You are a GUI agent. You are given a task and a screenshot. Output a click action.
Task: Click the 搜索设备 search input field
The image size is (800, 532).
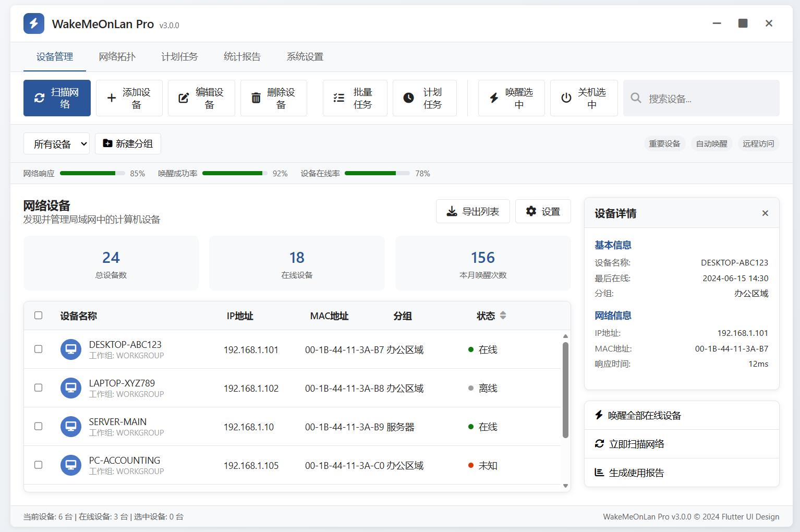coord(701,98)
